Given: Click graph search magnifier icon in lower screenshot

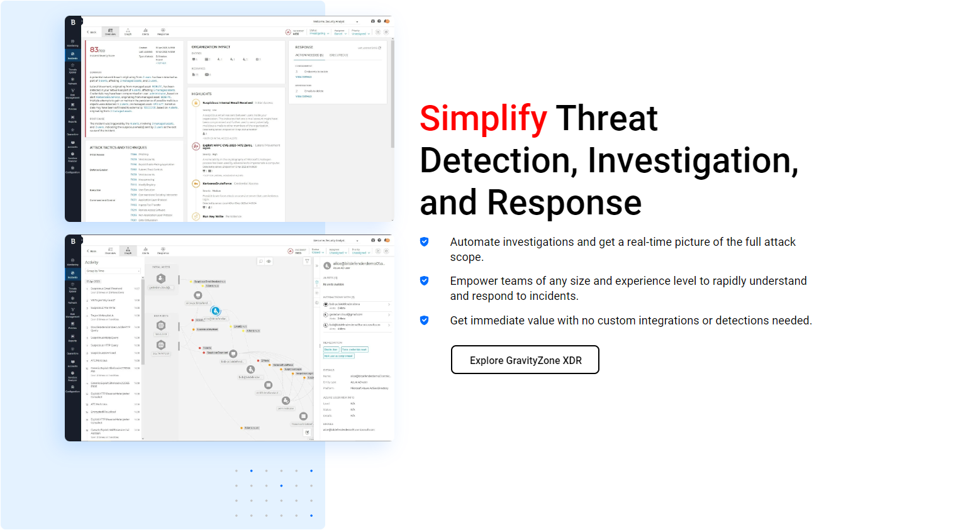Looking at the screenshot, I should pyautogui.click(x=261, y=261).
